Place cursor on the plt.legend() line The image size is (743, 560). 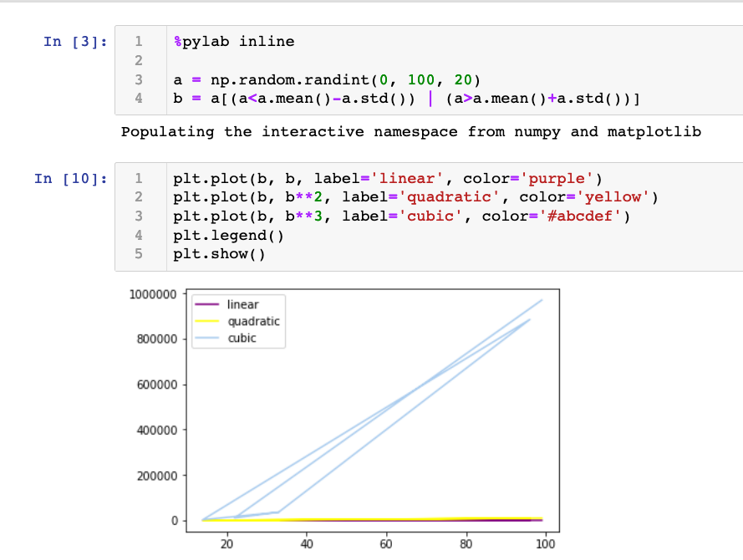[228, 236]
